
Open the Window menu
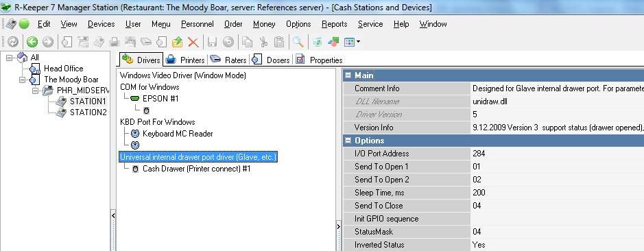pos(433,24)
